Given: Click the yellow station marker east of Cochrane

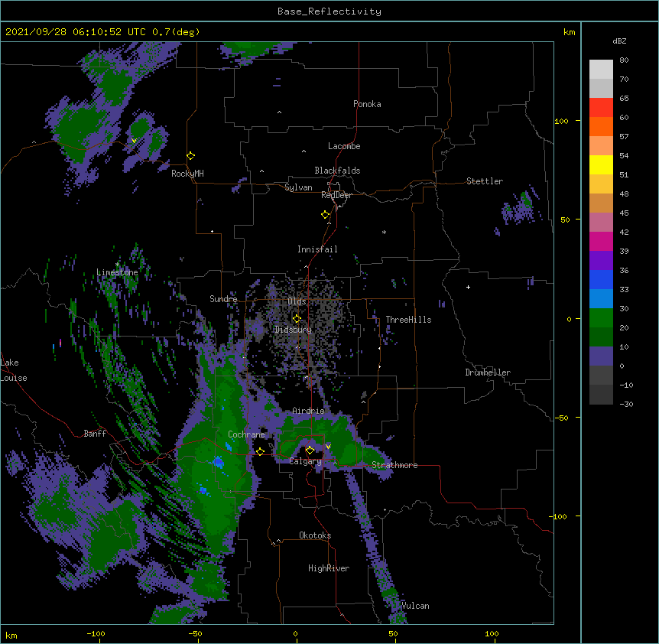Looking at the screenshot, I should [x=260, y=451].
